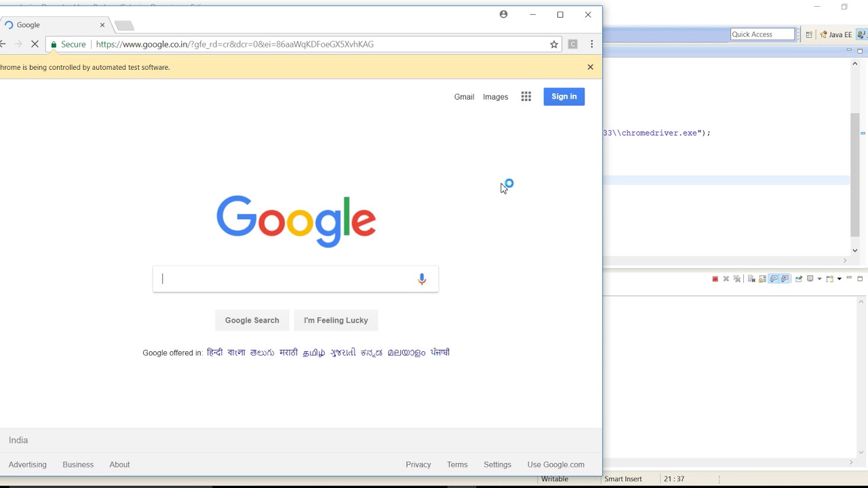Click the Eclipse editor vertical scrollbar thumb
This screenshot has height=488, width=868.
pos(854,174)
